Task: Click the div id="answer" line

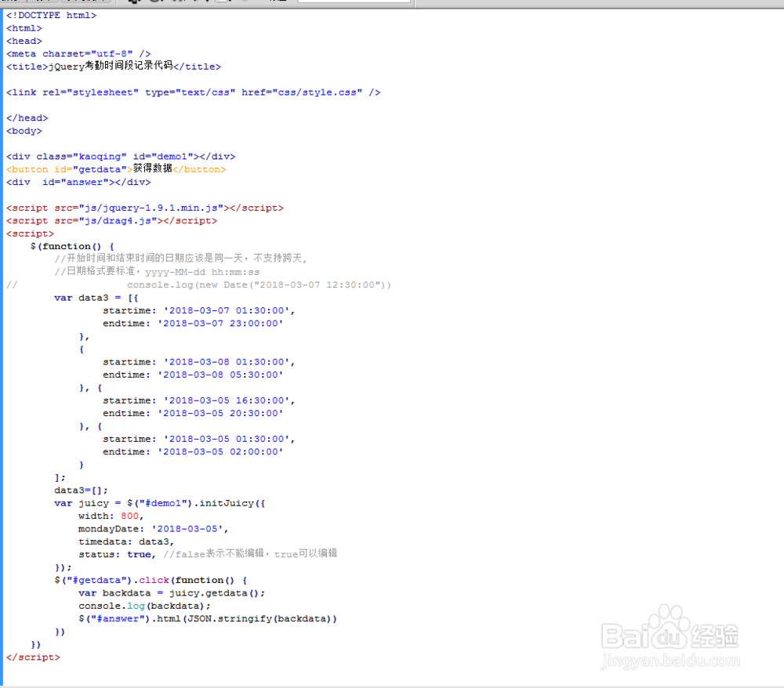Action: tap(78, 183)
